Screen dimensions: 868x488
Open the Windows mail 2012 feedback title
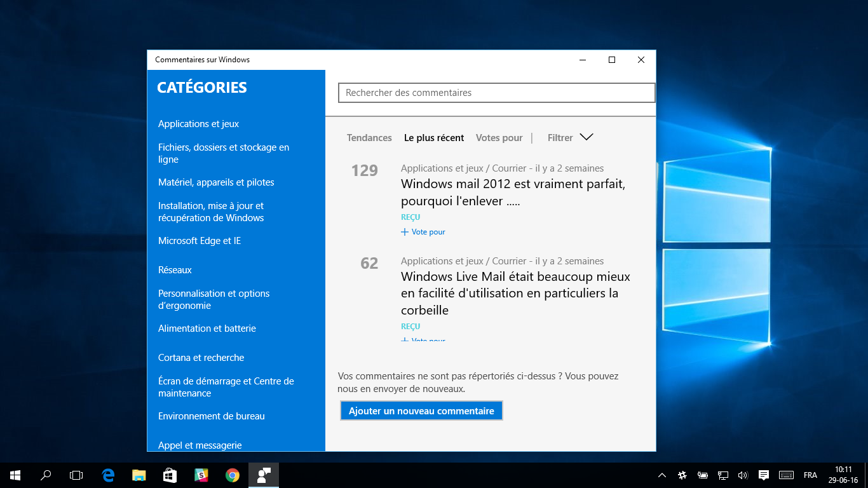tap(513, 193)
